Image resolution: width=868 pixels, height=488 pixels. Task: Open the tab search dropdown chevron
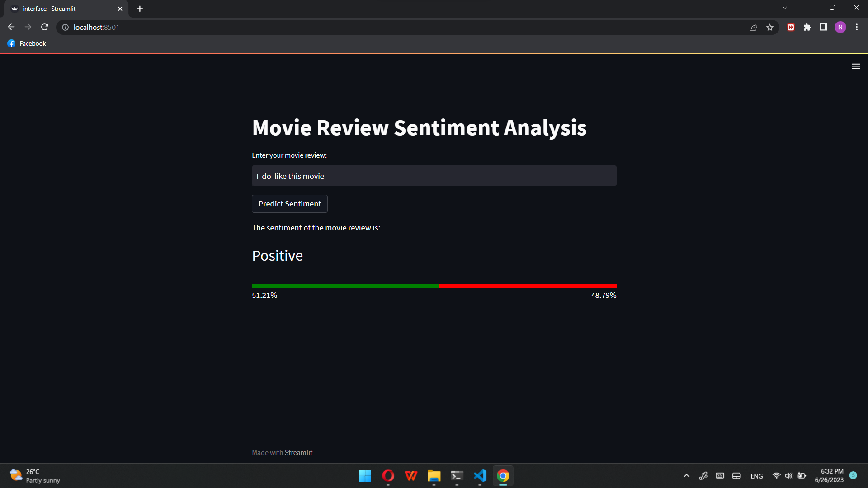785,7
